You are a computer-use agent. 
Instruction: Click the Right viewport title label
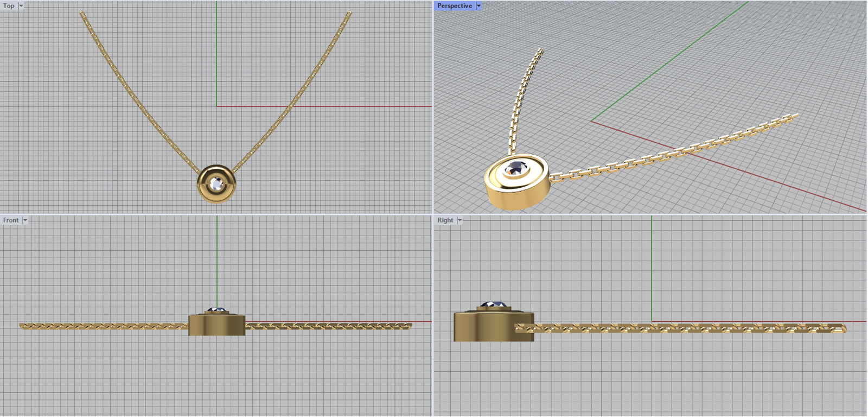point(445,220)
